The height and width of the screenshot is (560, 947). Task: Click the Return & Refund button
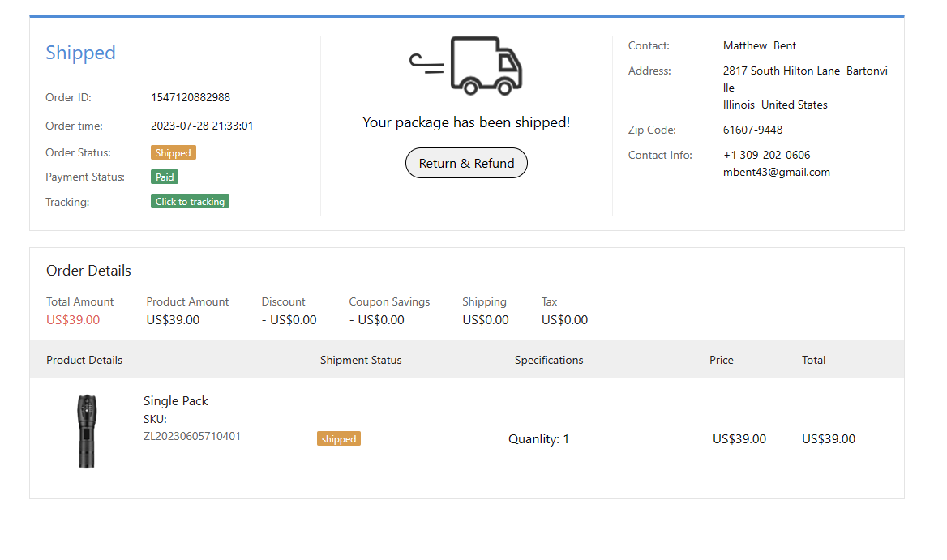[x=466, y=163]
